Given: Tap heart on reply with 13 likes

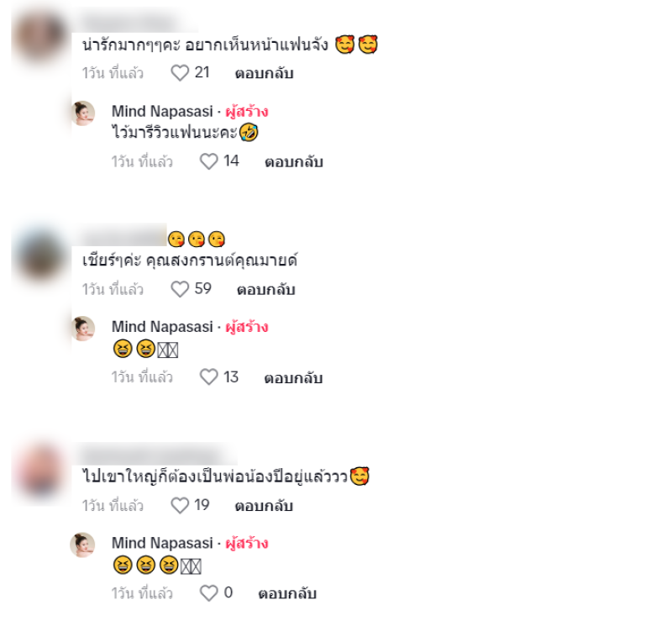Looking at the screenshot, I should (x=208, y=377).
